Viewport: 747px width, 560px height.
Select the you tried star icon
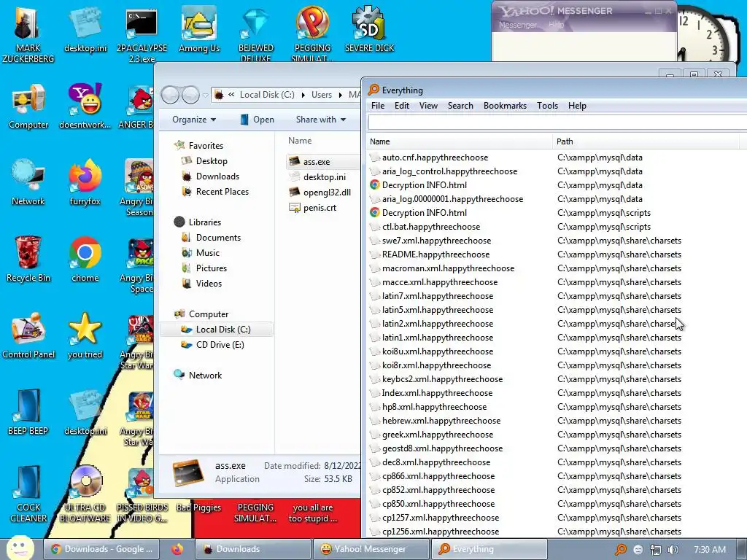point(85,335)
